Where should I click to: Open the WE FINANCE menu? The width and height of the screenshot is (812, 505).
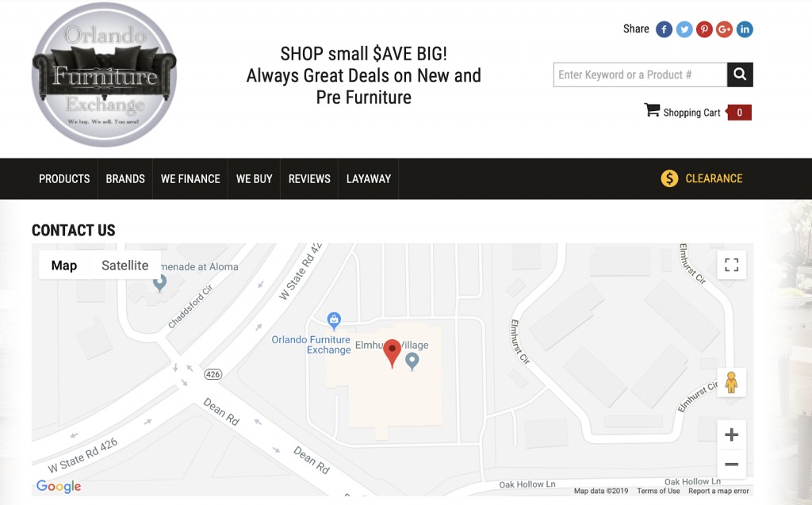190,178
